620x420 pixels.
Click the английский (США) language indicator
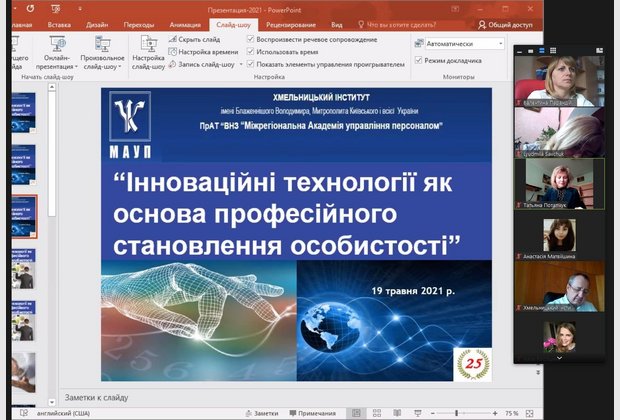point(63,413)
